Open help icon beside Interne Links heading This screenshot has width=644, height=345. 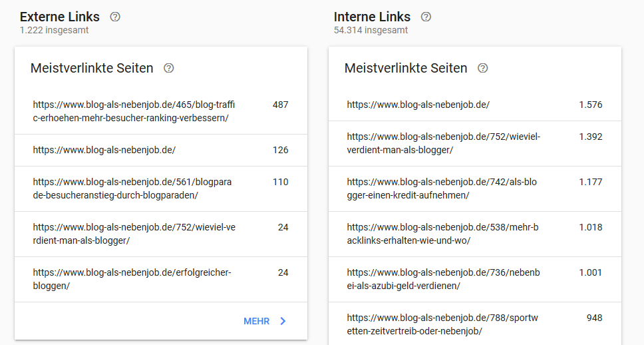click(x=426, y=17)
